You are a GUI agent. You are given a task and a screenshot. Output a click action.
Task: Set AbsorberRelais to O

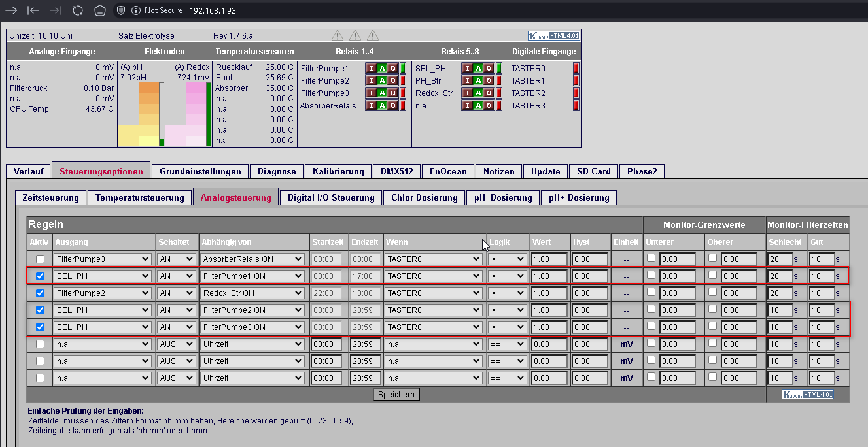coord(392,105)
